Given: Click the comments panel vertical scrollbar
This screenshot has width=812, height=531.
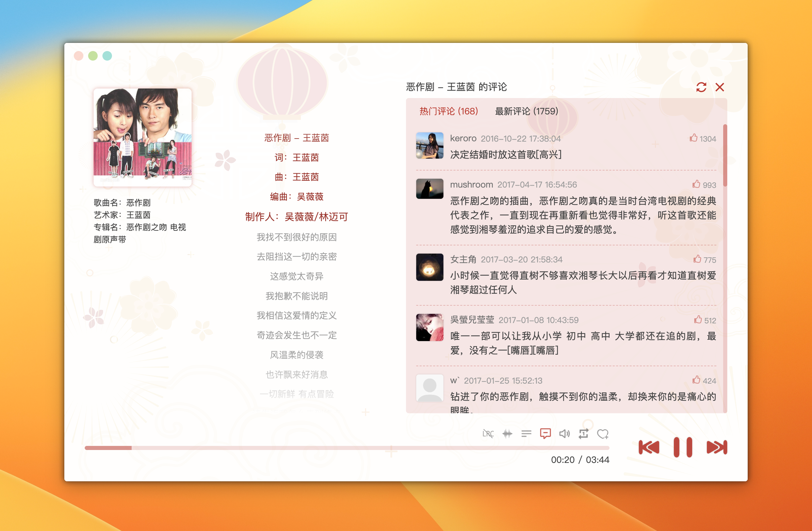Looking at the screenshot, I should [725, 156].
